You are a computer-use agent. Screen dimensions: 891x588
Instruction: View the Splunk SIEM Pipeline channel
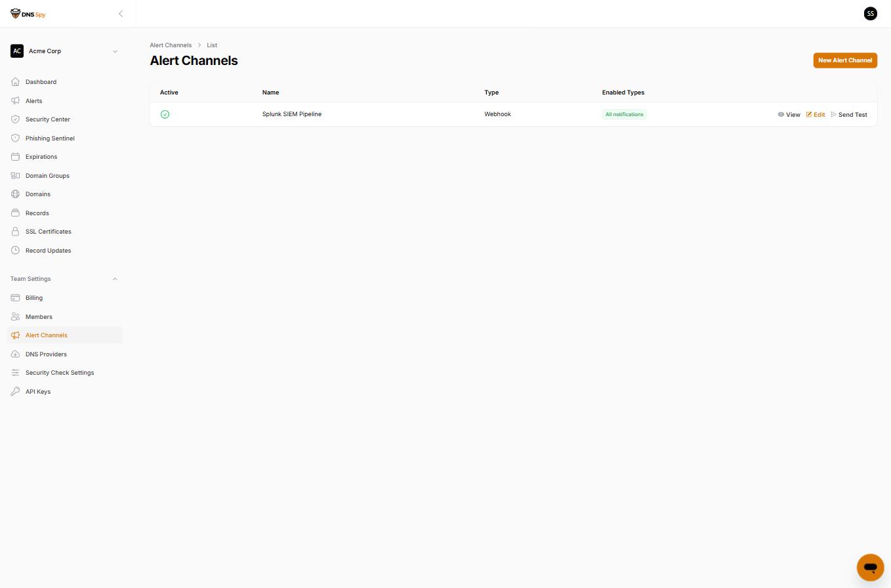click(789, 115)
